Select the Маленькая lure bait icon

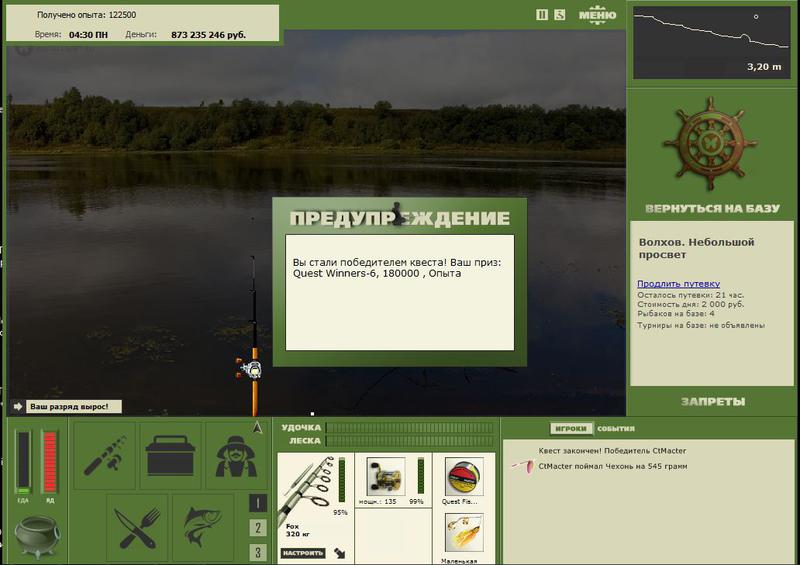[463, 532]
